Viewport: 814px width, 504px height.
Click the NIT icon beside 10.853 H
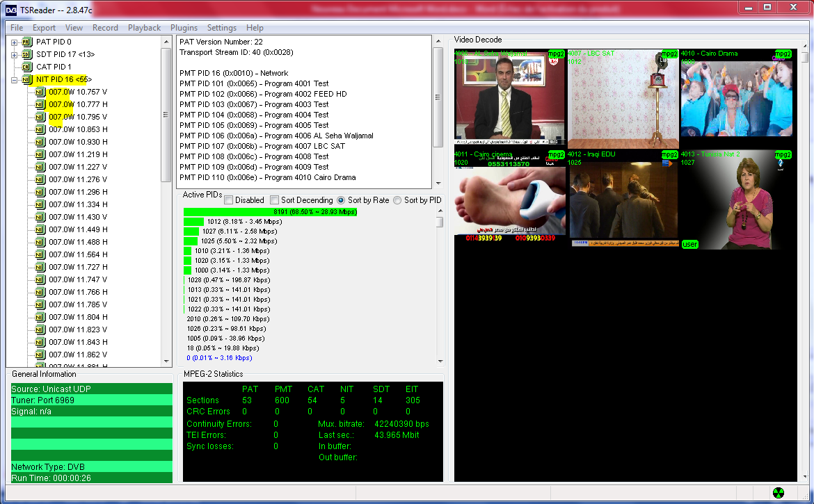[40, 130]
